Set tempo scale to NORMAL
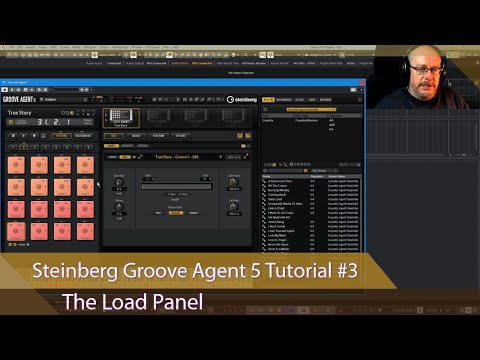Image resolution: width=480 pixels, height=360 pixels. pos(176,213)
